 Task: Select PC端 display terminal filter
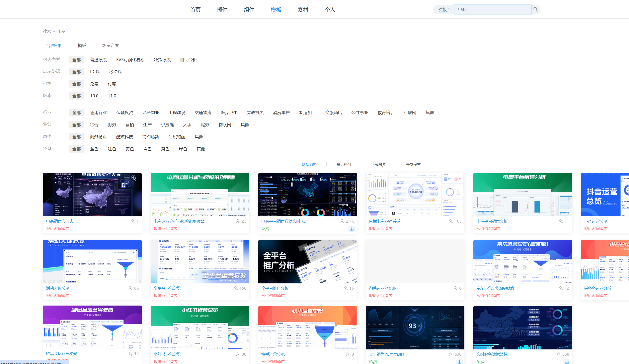point(95,72)
